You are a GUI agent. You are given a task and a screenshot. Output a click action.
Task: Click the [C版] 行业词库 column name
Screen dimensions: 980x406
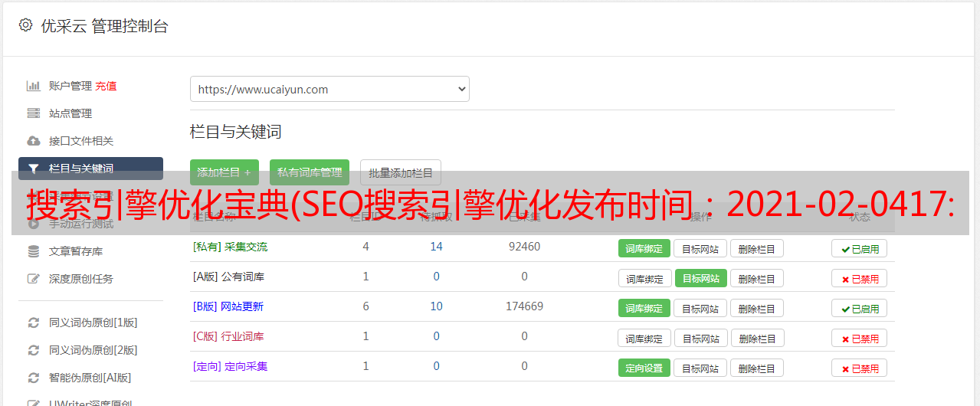[228, 336]
